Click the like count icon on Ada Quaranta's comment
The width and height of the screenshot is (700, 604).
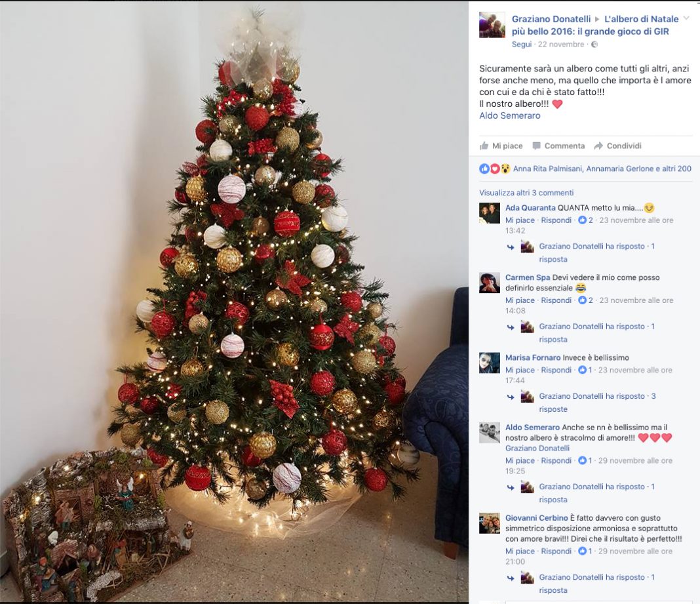pos(582,220)
